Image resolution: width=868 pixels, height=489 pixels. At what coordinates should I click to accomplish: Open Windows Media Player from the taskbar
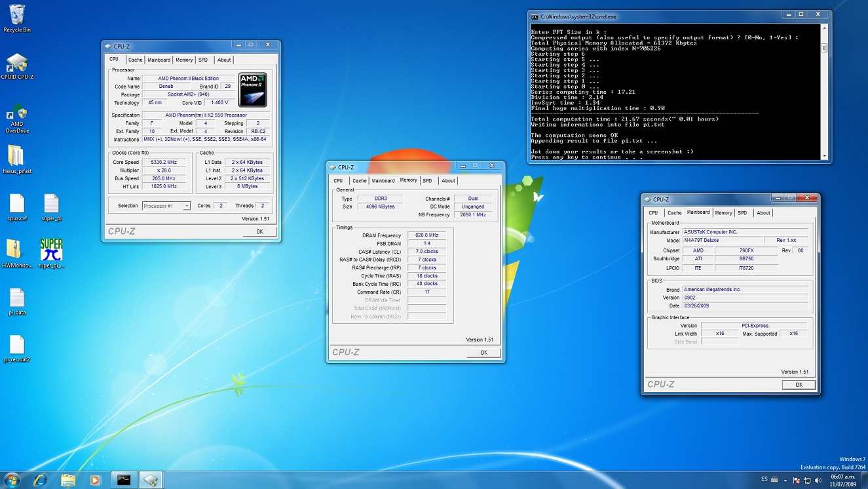click(x=95, y=480)
